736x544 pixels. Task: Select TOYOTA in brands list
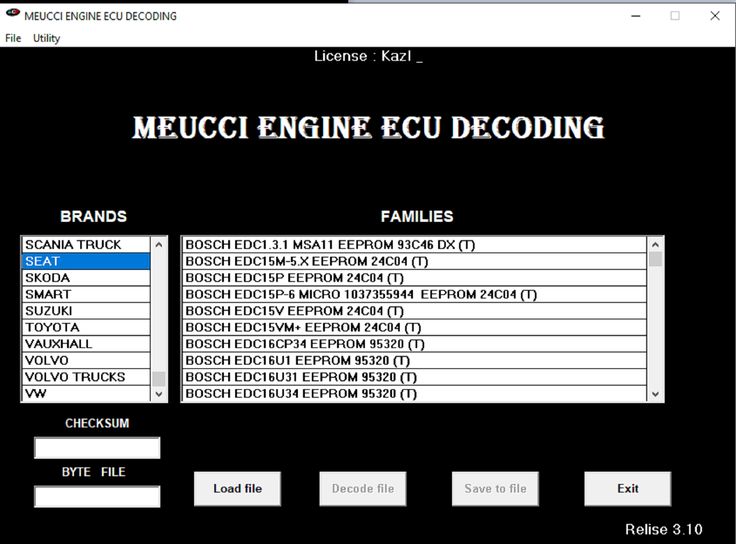[x=86, y=327]
